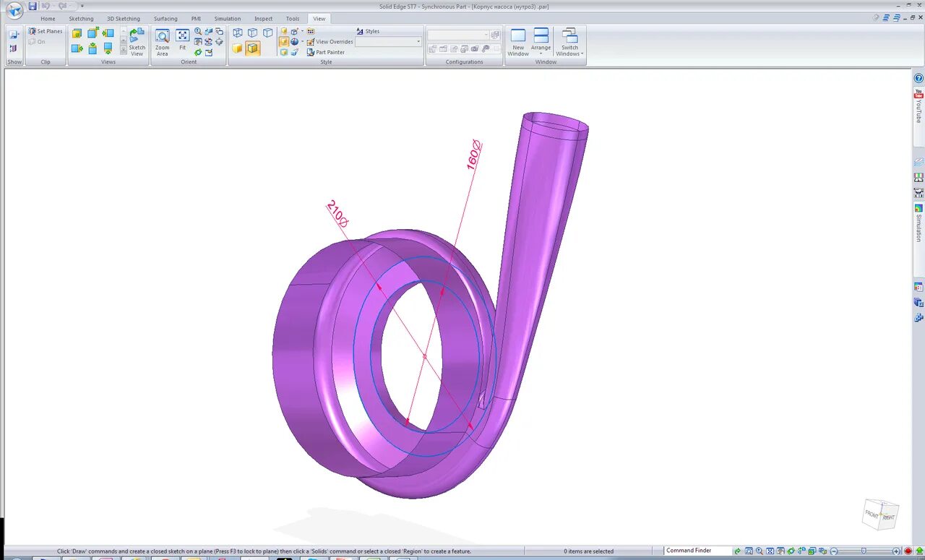925x560 pixels.
Task: Toggle the Clip On option
Action: pos(36,42)
